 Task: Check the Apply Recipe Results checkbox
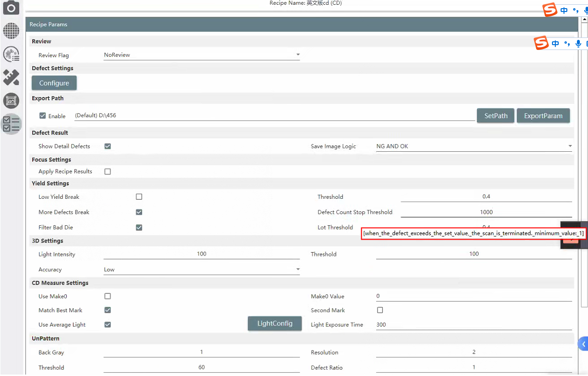pos(108,171)
